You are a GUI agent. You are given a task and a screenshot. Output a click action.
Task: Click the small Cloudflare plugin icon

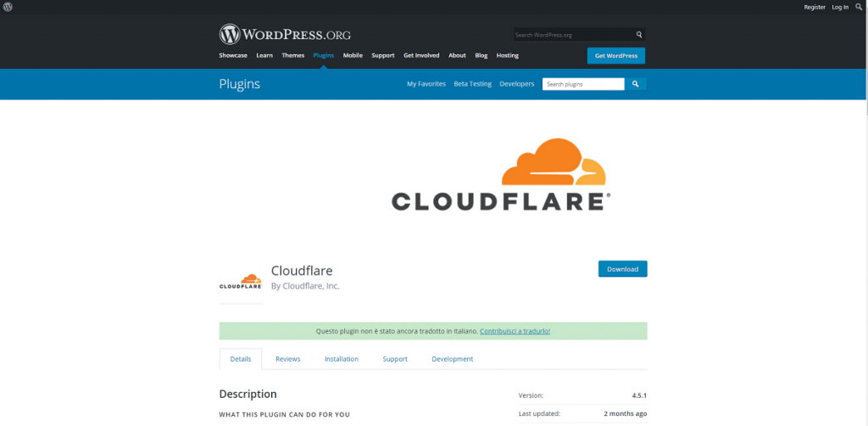(241, 282)
